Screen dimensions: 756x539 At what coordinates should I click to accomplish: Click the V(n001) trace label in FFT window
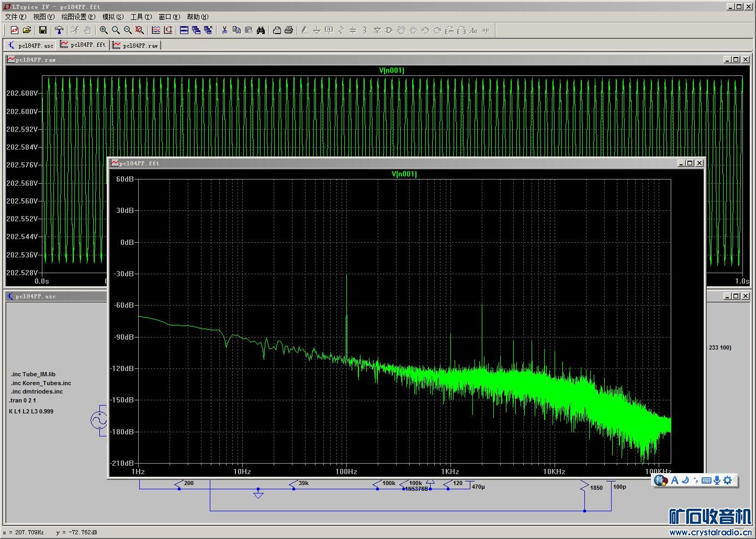[404, 174]
